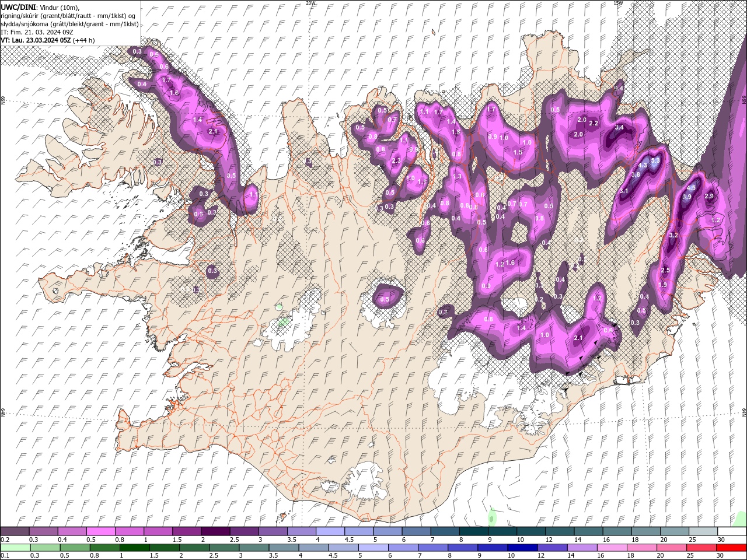
Task: Click the 3.8 snowfall value on the map
Action: (636, 174)
